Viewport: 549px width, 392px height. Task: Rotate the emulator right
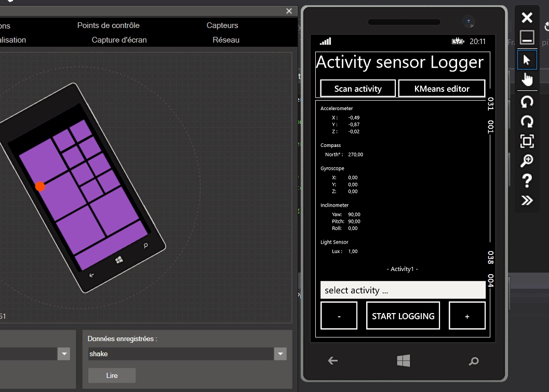pos(527,121)
